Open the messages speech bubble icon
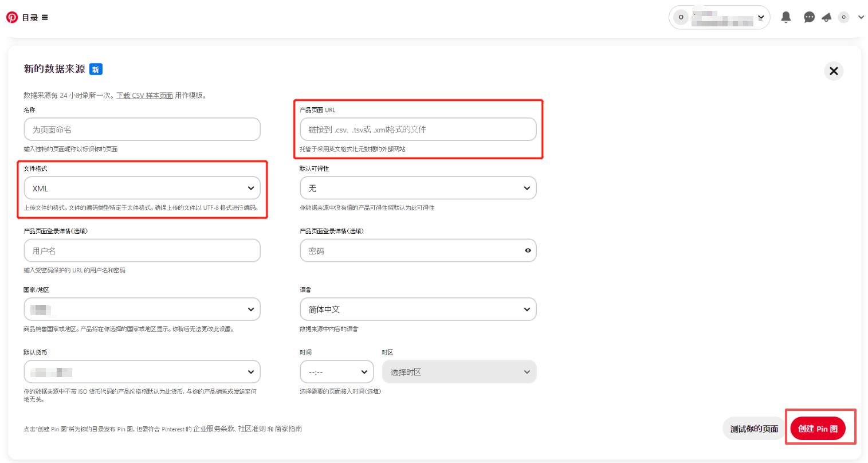 pyautogui.click(x=809, y=17)
